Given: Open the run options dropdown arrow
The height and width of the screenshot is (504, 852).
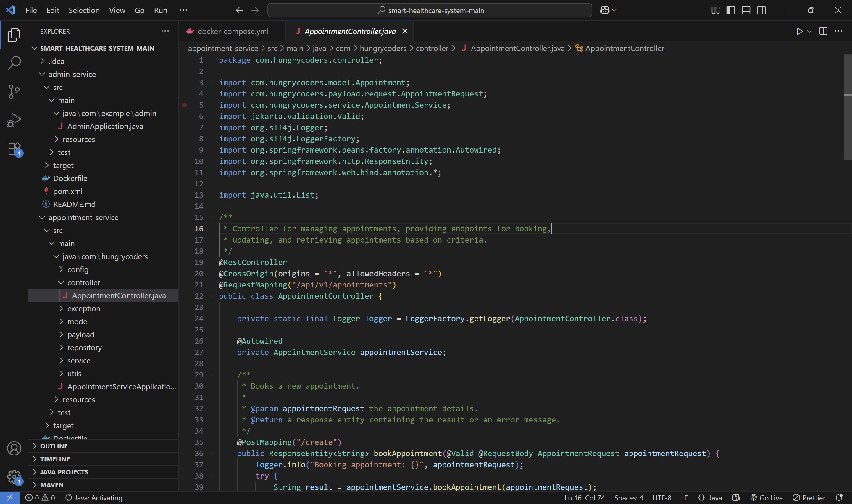Looking at the screenshot, I should coord(809,31).
